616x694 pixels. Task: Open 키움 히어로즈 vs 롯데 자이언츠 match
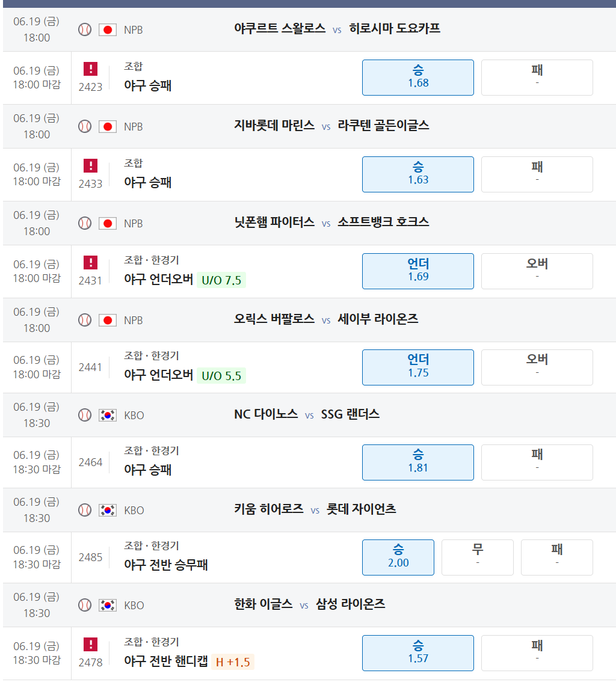[x=315, y=509]
